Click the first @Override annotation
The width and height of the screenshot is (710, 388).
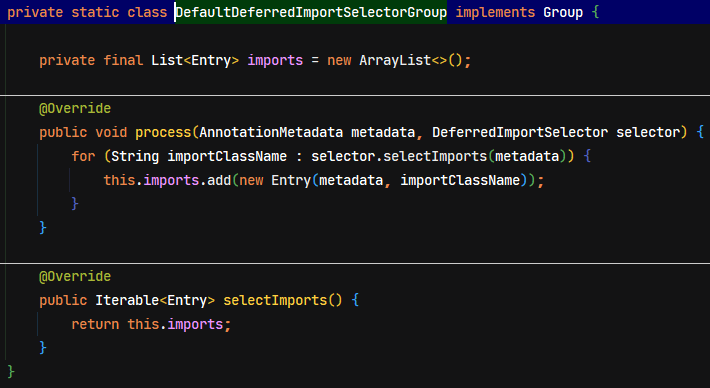coord(75,108)
